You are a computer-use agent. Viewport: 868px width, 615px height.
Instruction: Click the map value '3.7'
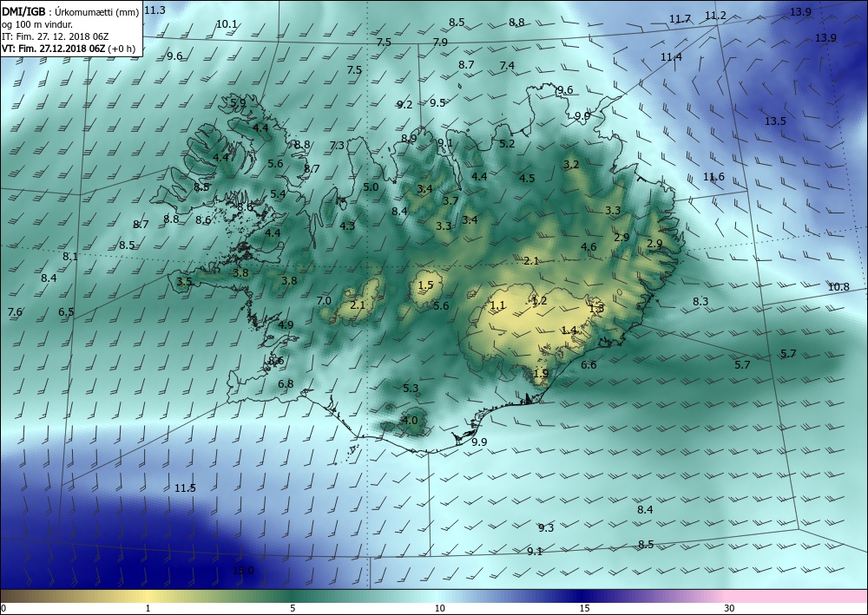pyautogui.click(x=450, y=200)
